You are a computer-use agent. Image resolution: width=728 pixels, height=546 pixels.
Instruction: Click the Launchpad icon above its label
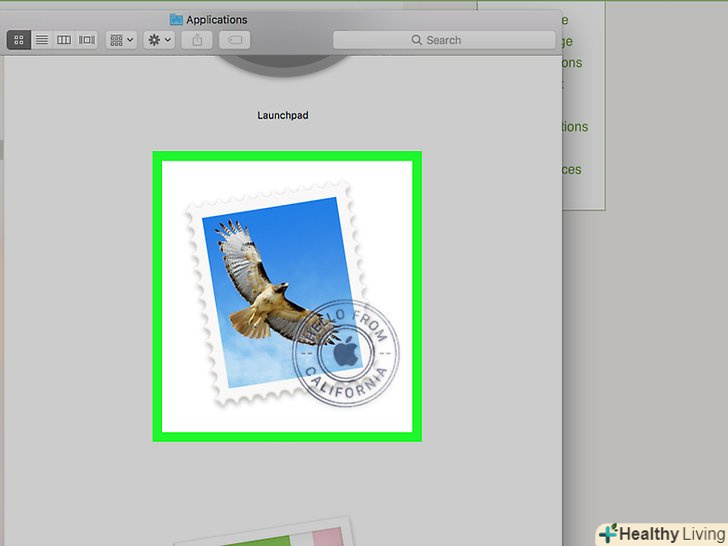pyautogui.click(x=282, y=65)
